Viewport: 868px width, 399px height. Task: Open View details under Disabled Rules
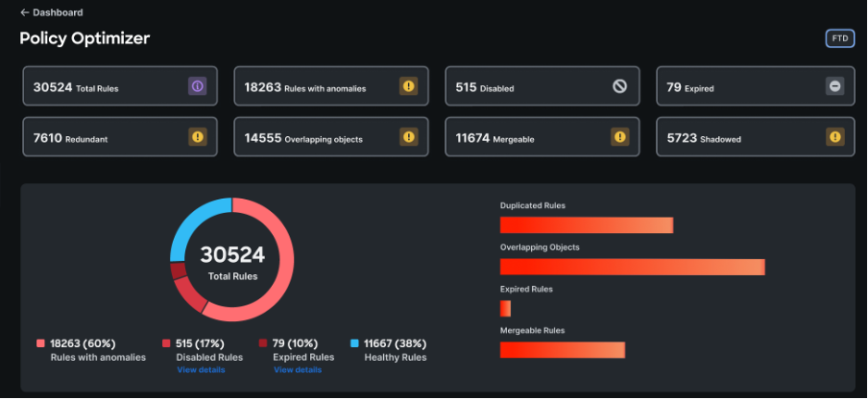tap(201, 369)
